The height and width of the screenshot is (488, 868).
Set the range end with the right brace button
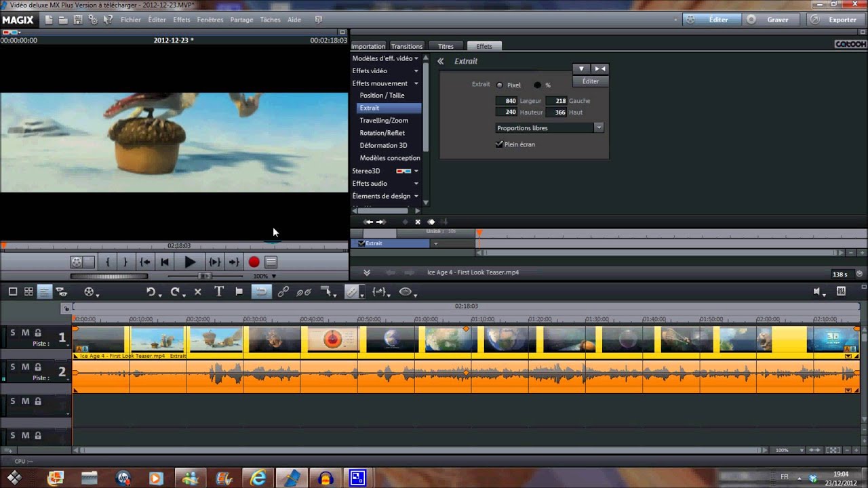pyautogui.click(x=125, y=262)
